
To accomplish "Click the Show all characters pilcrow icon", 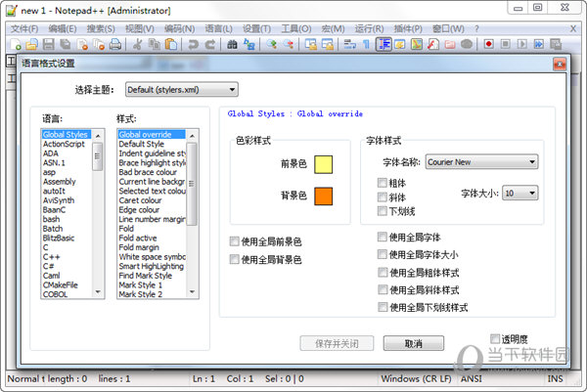I will coord(366,45).
